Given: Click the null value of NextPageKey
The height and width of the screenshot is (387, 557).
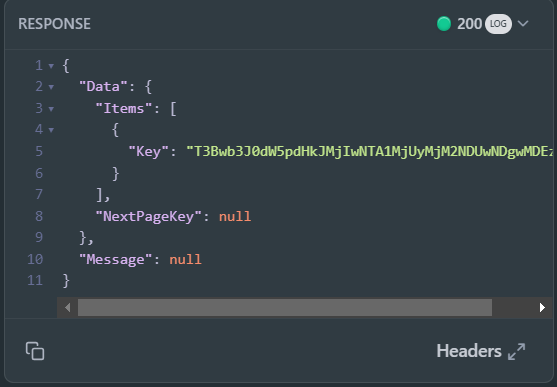Looking at the screenshot, I should (235, 216).
